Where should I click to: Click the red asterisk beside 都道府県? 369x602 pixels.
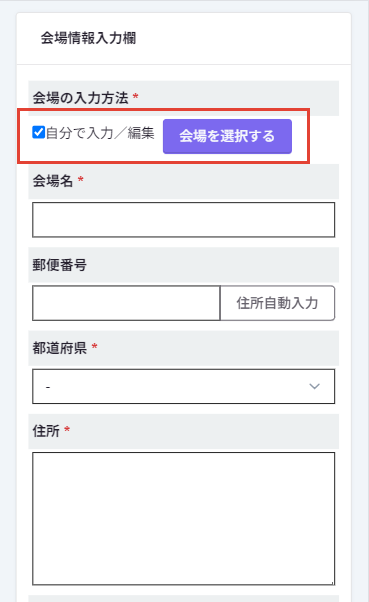94,347
